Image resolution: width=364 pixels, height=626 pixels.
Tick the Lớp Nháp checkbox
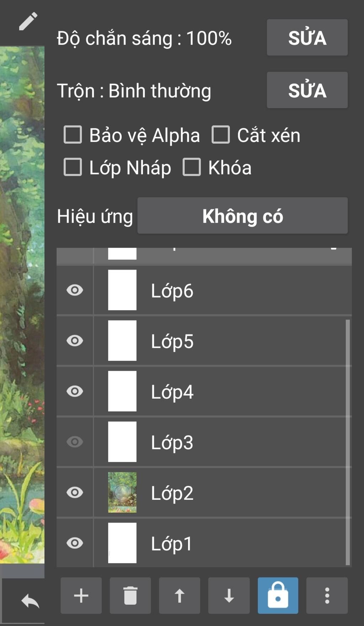(x=73, y=167)
